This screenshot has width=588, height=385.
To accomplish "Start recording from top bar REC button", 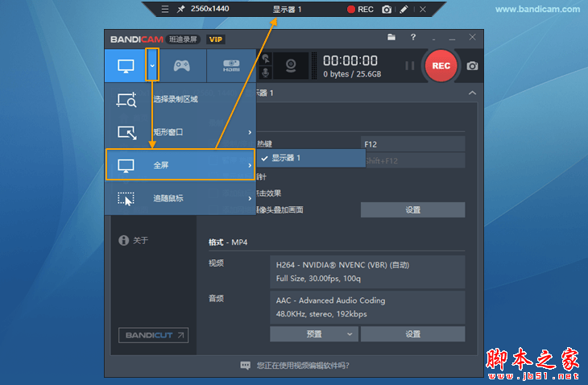I will (x=360, y=10).
